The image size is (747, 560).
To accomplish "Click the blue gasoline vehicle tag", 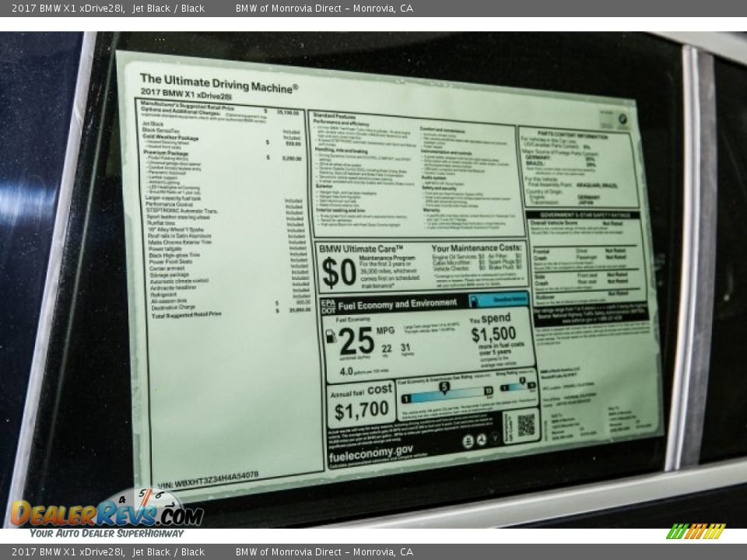I will 499,300.
